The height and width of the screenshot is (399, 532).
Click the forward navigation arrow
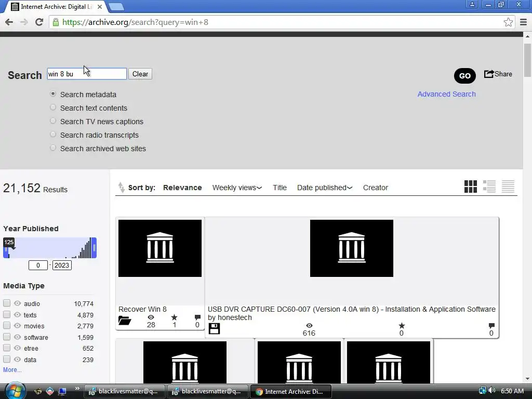pos(24,22)
